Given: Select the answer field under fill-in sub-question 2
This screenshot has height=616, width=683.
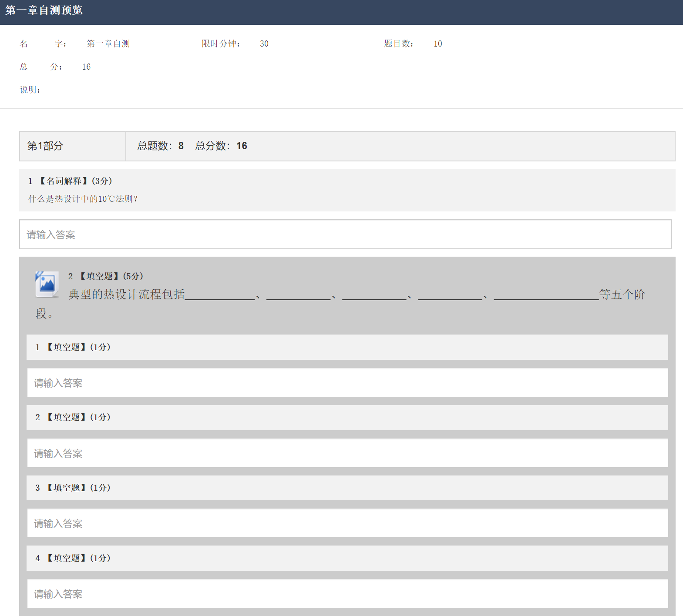Looking at the screenshot, I should point(347,453).
